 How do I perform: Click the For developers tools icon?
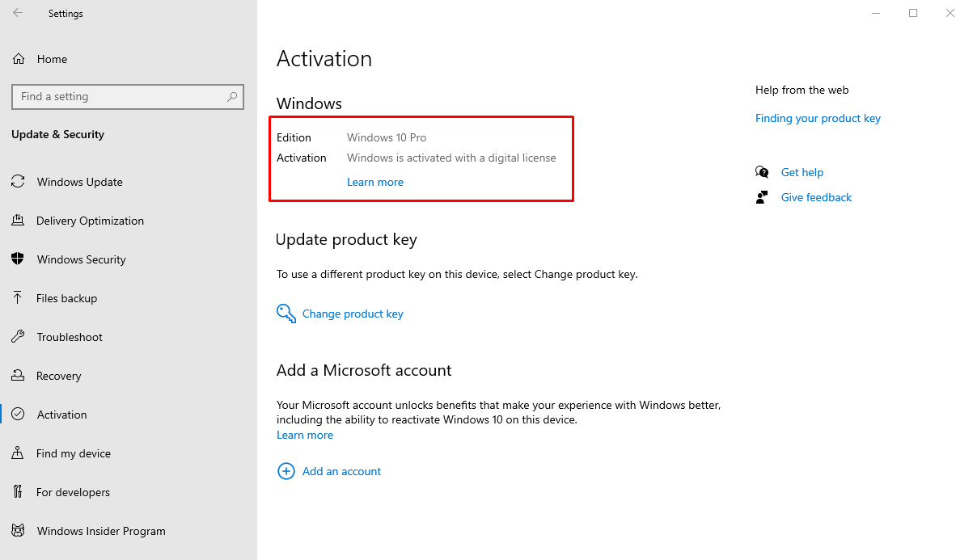click(19, 492)
